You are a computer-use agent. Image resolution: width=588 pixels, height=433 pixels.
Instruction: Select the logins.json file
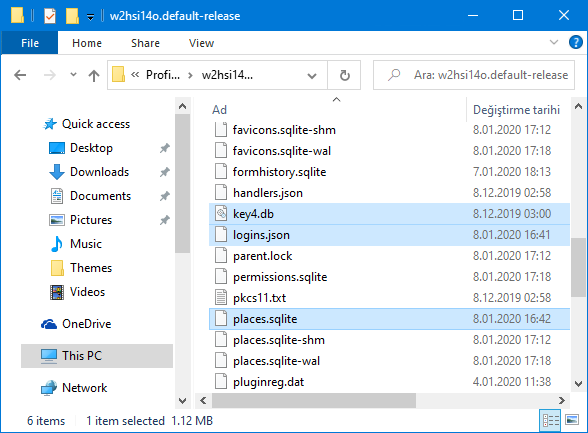click(389, 235)
